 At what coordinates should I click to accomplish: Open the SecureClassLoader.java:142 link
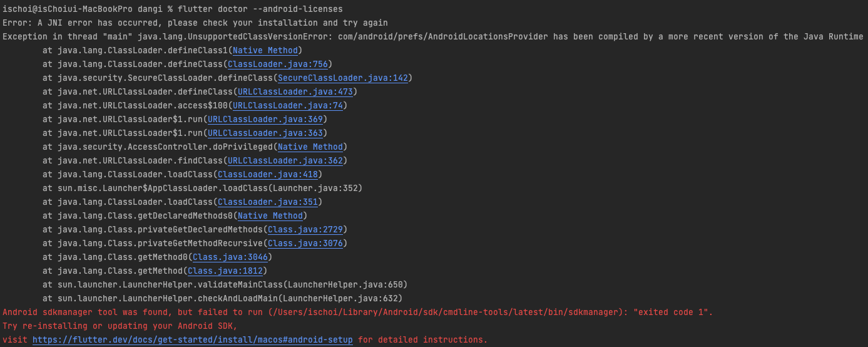343,78
